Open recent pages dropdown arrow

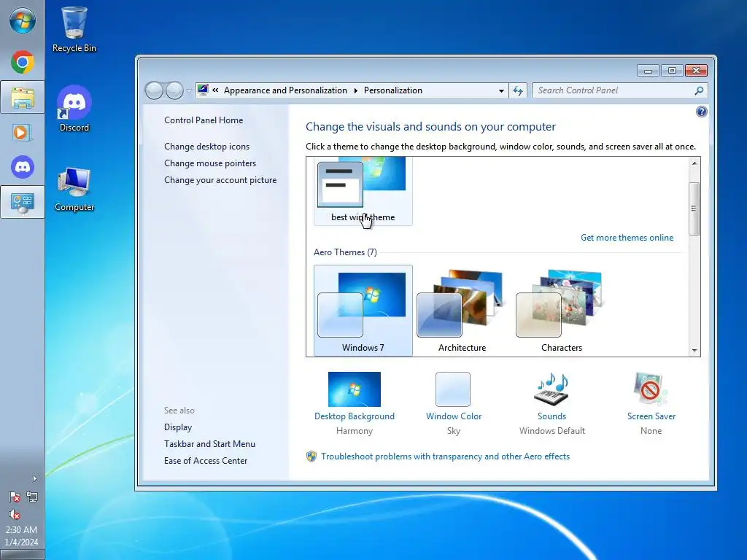point(189,90)
